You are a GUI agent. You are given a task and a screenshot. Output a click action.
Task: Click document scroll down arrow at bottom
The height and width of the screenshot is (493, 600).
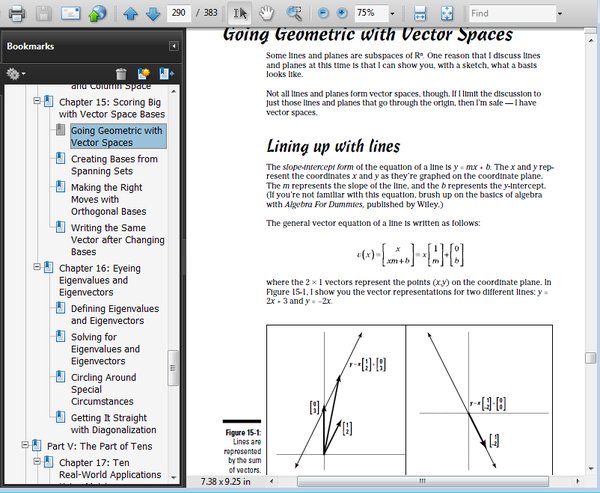(590, 469)
